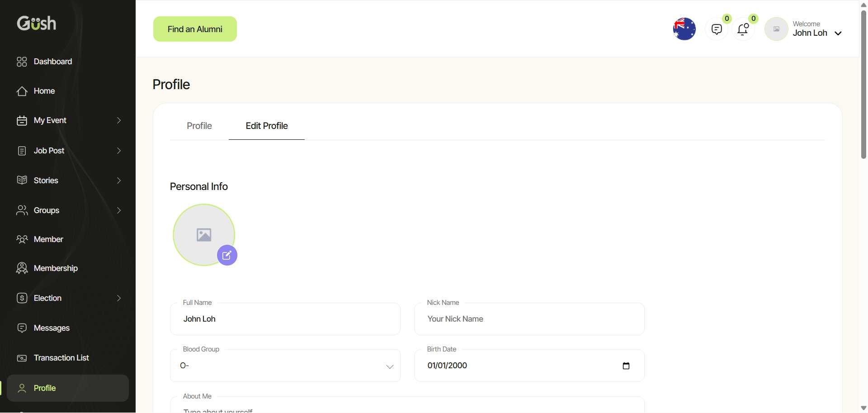Click the Home house icon
This screenshot has height=413, width=868.
(22, 91)
